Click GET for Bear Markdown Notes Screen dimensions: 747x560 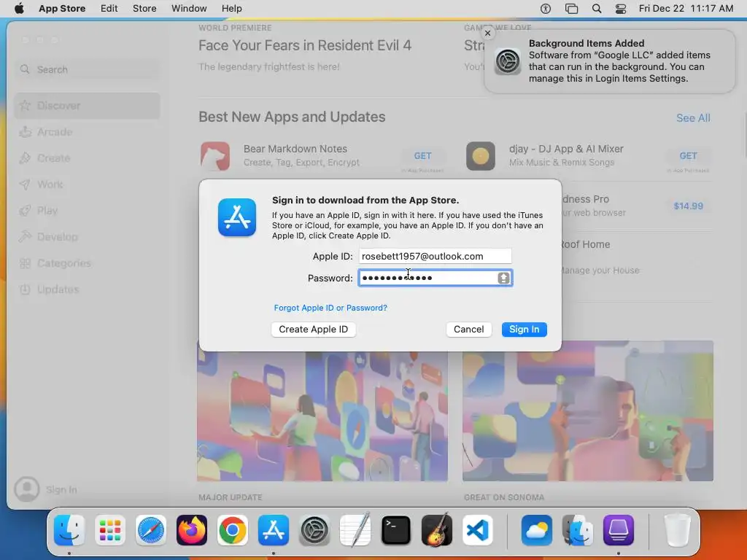(422, 156)
